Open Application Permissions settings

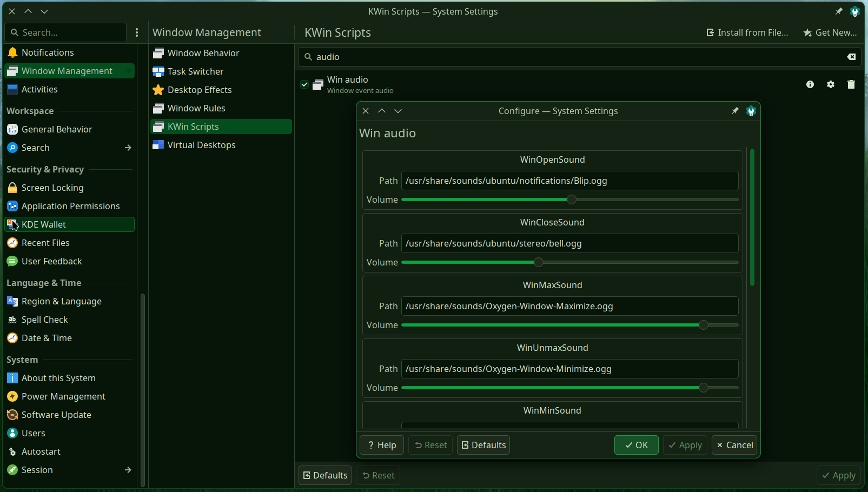[69, 206]
